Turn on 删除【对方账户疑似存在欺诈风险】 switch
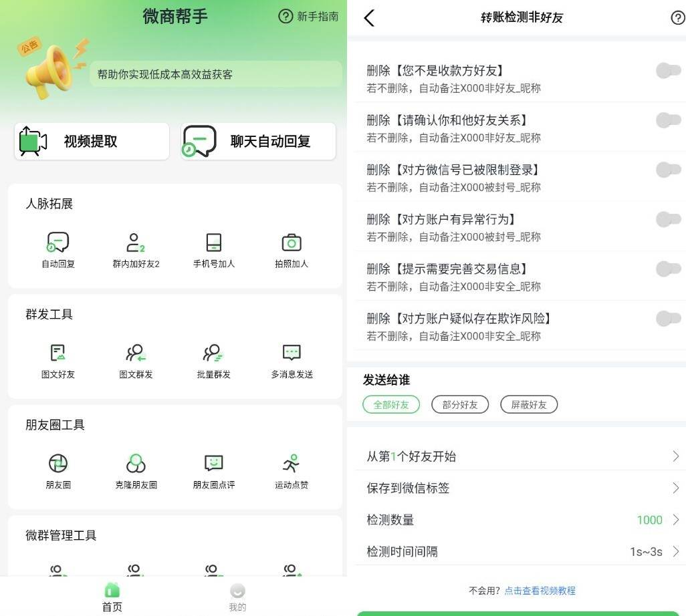 pyautogui.click(x=668, y=319)
